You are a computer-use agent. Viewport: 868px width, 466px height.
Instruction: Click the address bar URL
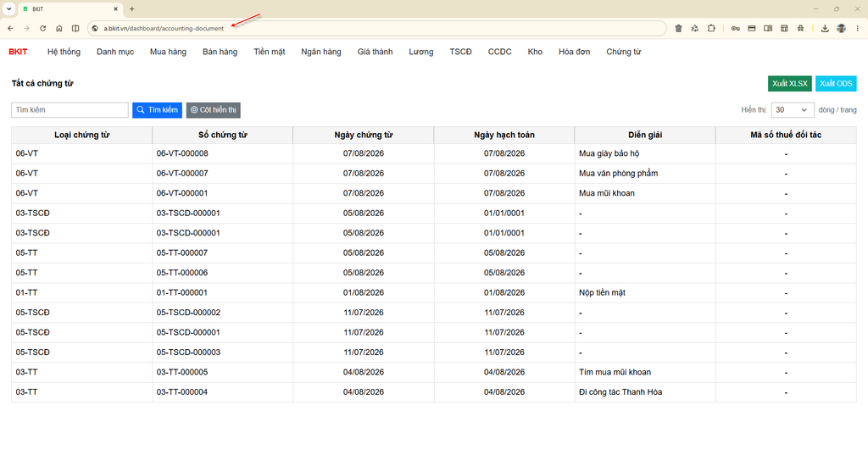tap(164, 28)
